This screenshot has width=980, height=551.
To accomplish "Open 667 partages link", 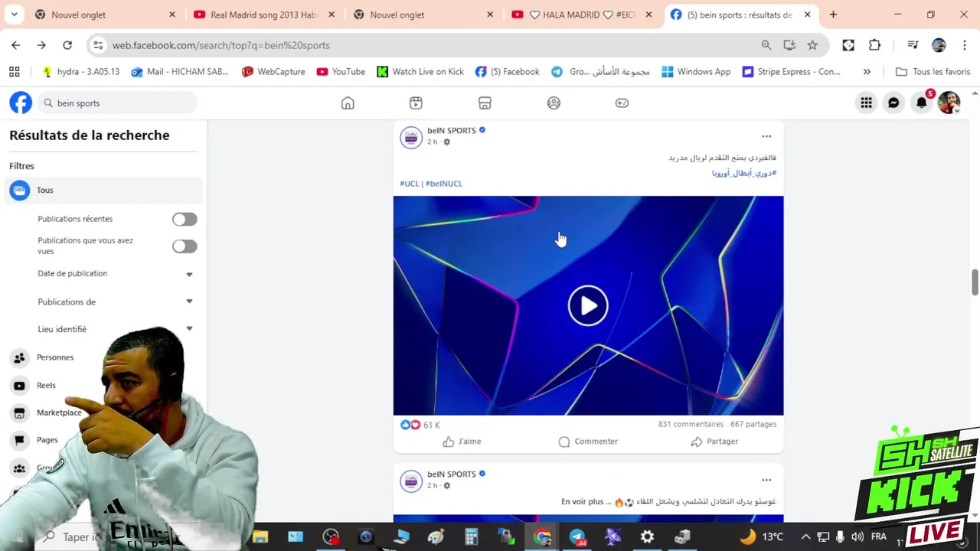I will (753, 424).
